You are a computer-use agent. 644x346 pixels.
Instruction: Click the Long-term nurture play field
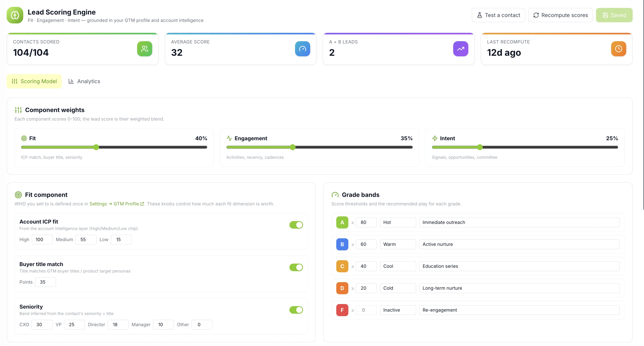click(x=520, y=288)
